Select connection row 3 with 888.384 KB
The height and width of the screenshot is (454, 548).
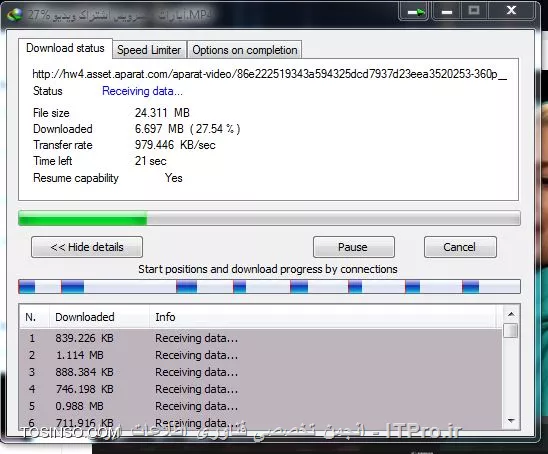click(x=261, y=372)
